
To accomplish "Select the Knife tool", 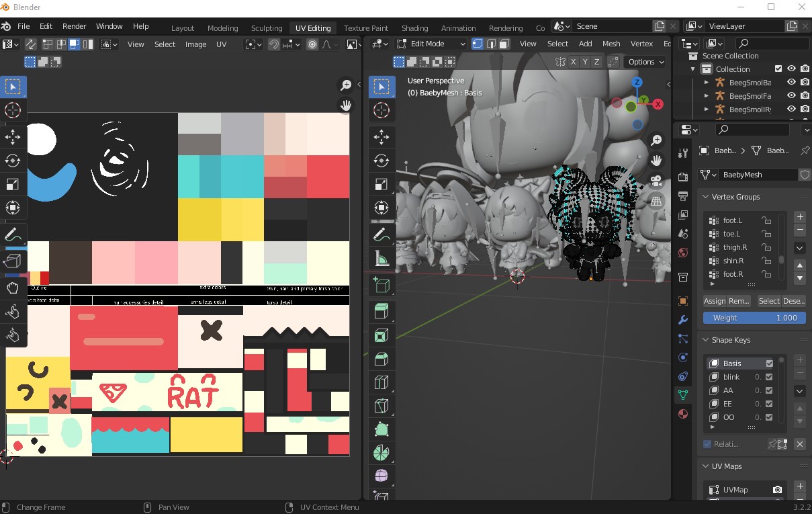I will pos(381,406).
